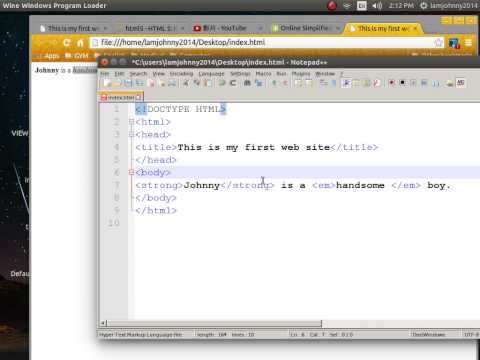The width and height of the screenshot is (480, 360).
Task: Reload the page in the browser
Action: coord(67,43)
